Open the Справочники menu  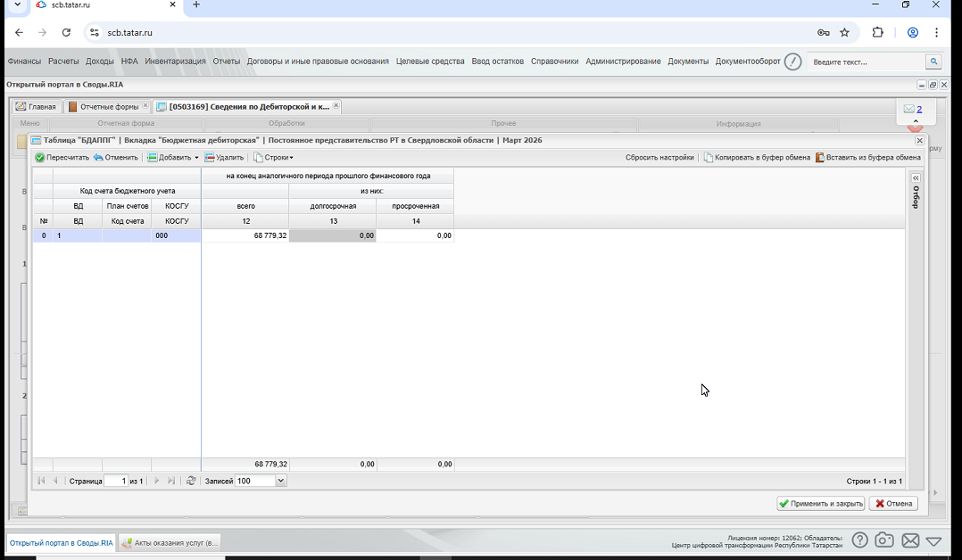[x=555, y=62]
